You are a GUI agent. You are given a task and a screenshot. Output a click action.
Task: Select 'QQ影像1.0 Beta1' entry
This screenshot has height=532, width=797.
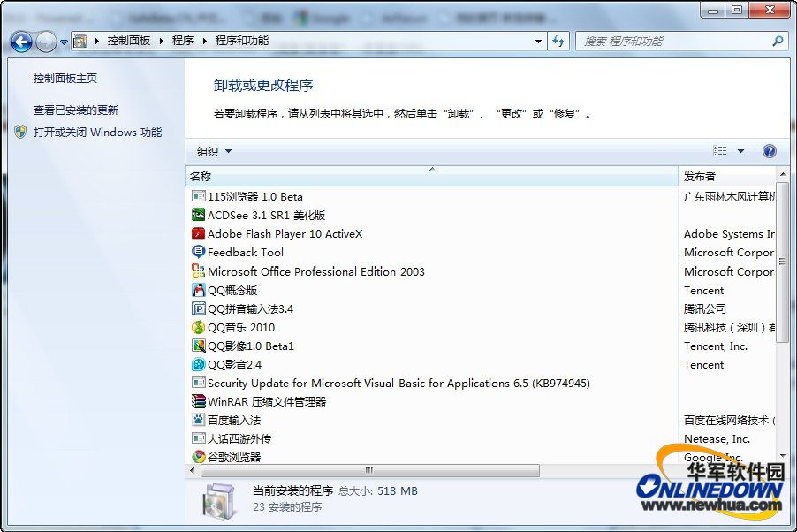(x=251, y=346)
